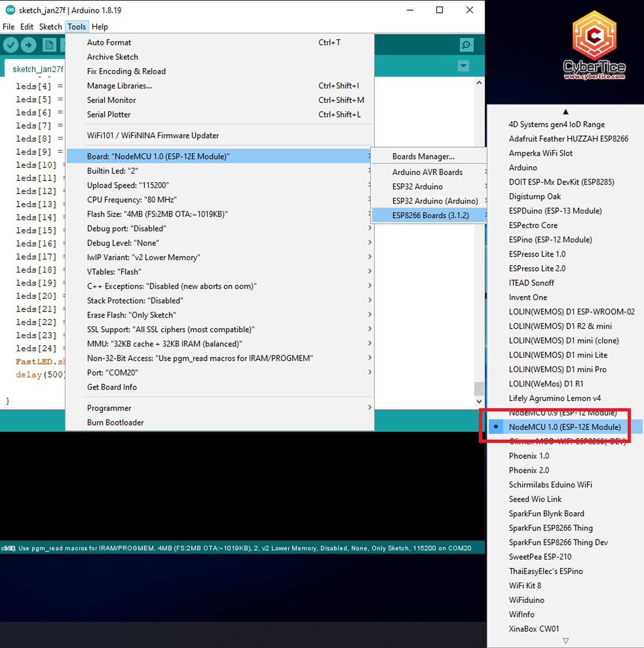
Task: Choose LOLIN(WEMOS) D1 R2 & mini board
Action: click(x=560, y=326)
